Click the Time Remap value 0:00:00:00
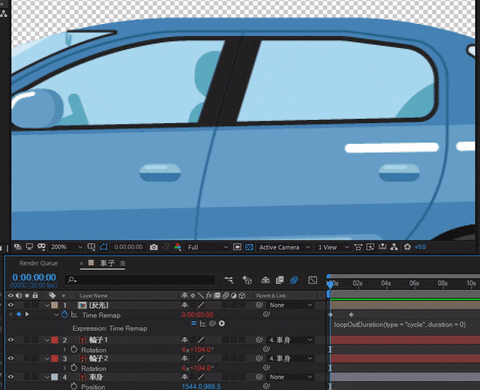480x390 pixels. point(197,315)
